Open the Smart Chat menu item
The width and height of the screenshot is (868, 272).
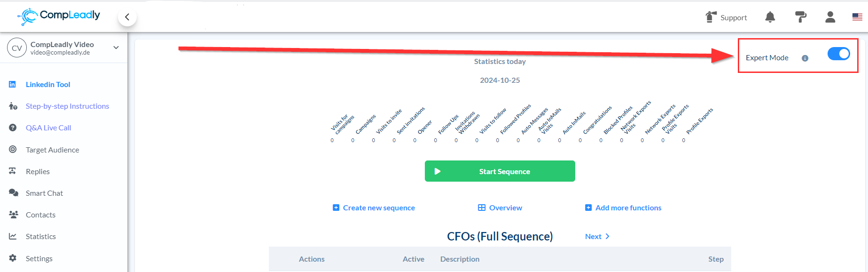click(44, 193)
